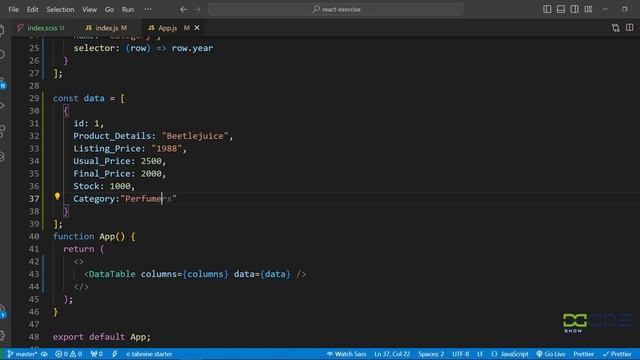640x360 pixels.
Task: Click the react-exercise command center search box
Action: [336, 9]
